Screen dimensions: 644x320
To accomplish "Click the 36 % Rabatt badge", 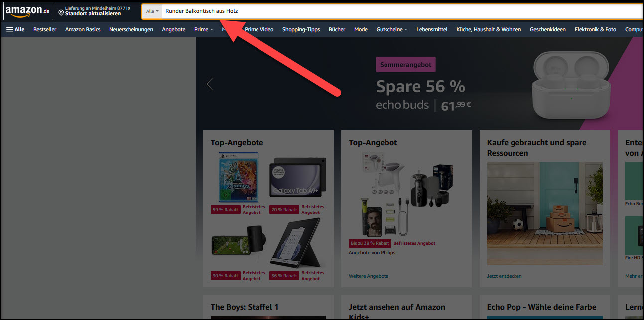I will click(x=284, y=276).
